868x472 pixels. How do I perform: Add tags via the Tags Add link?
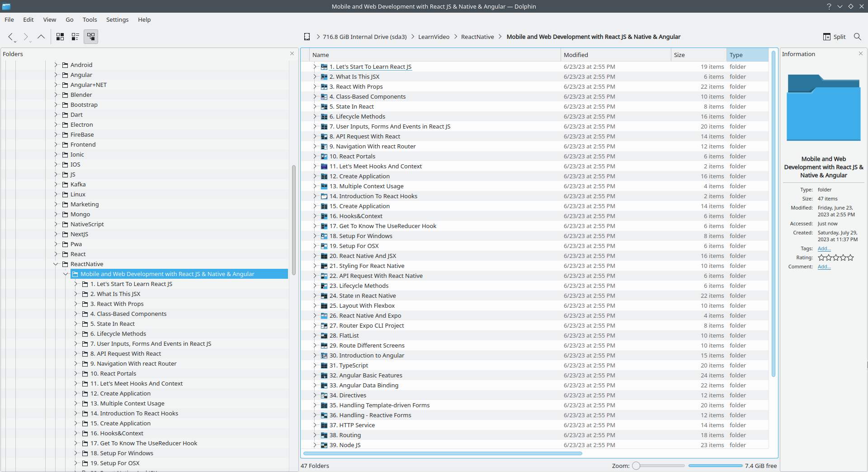tap(824, 248)
